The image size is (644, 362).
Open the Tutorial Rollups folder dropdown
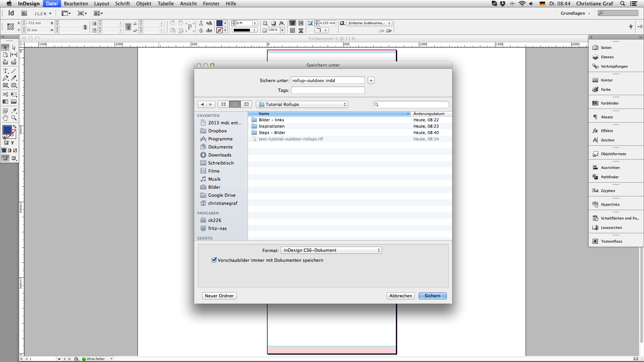pyautogui.click(x=302, y=105)
